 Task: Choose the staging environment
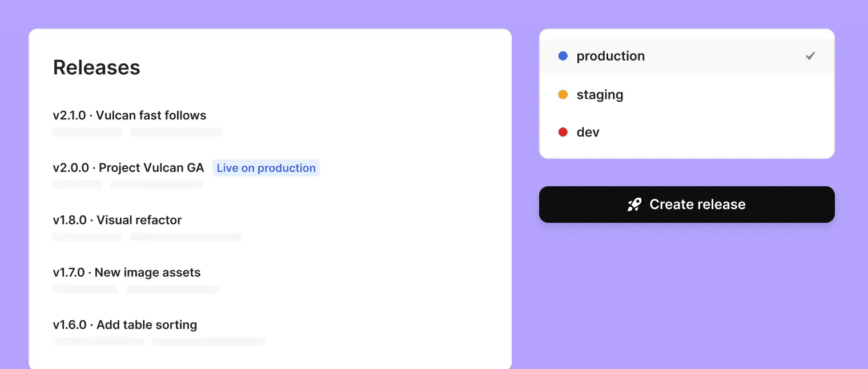click(x=687, y=94)
